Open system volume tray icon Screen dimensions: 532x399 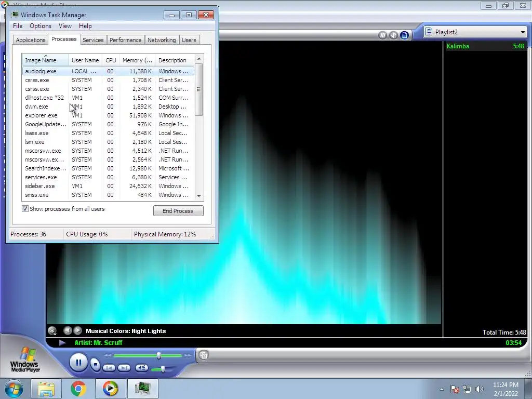(480, 389)
